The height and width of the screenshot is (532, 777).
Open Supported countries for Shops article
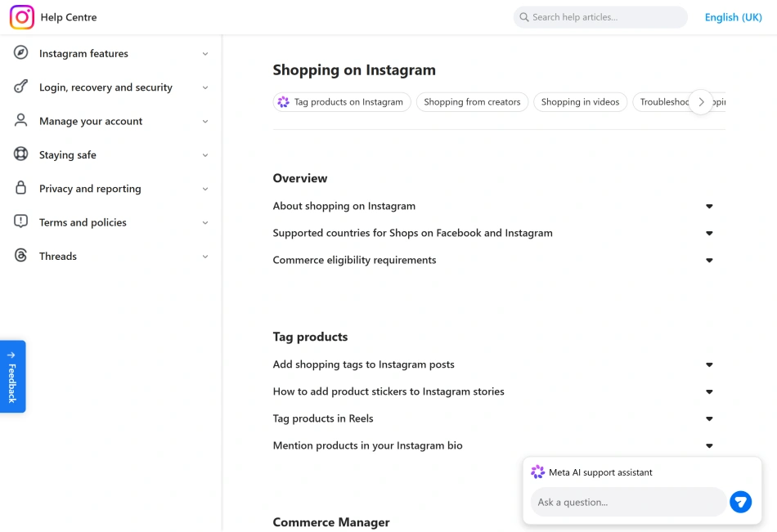[x=412, y=233]
